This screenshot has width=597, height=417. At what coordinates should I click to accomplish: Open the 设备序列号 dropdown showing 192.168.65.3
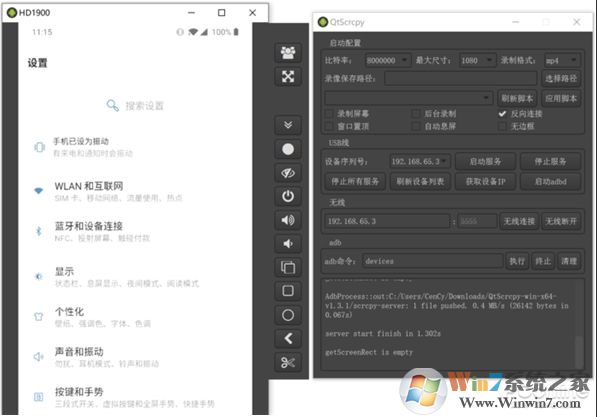tap(420, 161)
